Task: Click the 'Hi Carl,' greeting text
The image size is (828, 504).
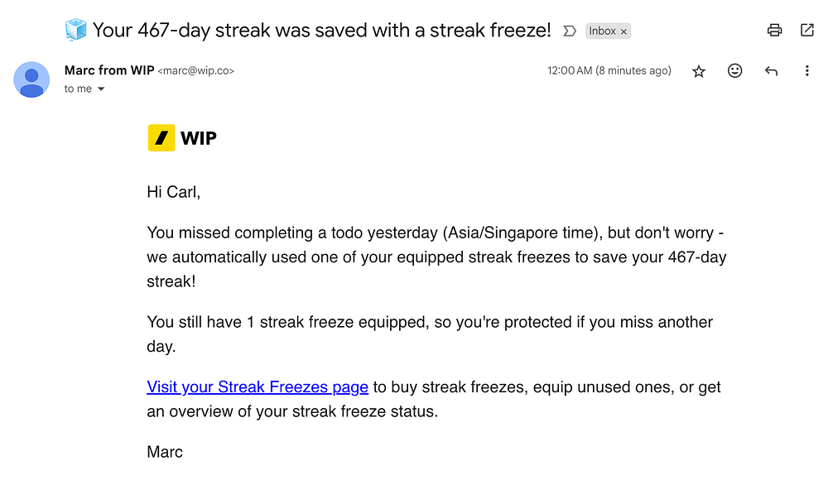Action: 174,192
